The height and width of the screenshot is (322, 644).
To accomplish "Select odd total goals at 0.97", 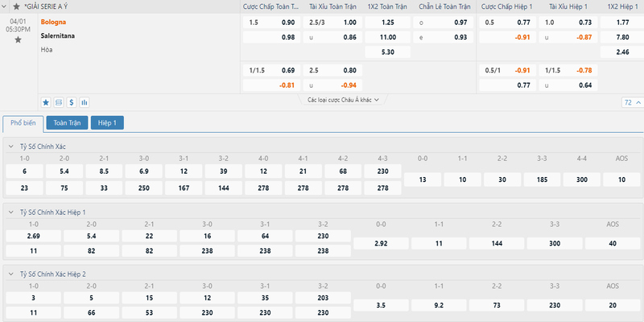I will coord(444,23).
